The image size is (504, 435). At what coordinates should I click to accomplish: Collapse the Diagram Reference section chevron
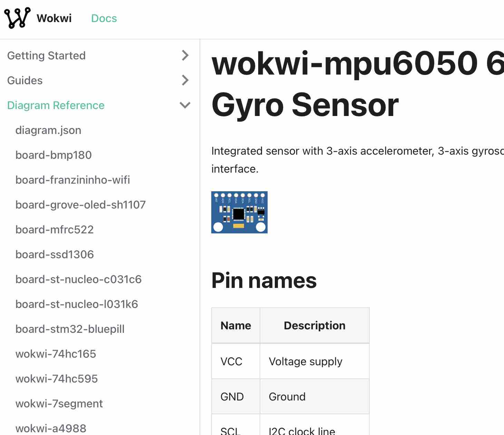185,105
